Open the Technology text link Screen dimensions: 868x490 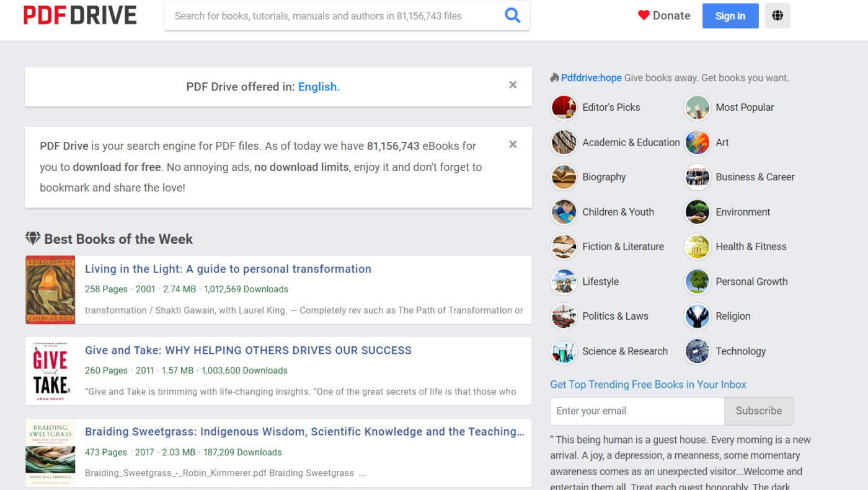740,351
